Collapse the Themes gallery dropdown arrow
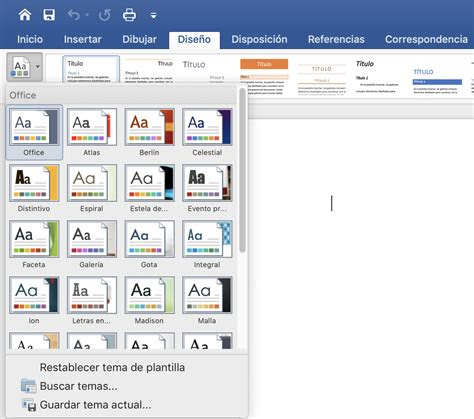The height and width of the screenshot is (419, 474). click(x=38, y=67)
